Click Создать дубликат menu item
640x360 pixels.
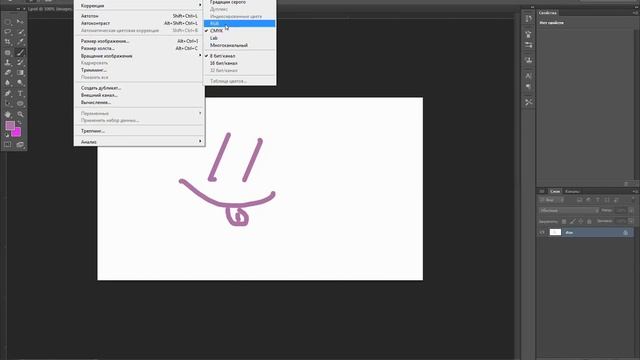click(x=139, y=88)
